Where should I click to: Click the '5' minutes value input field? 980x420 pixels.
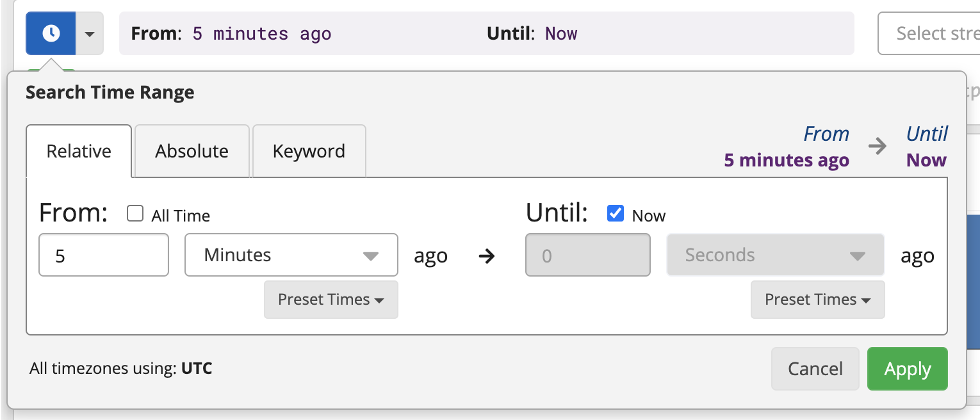click(103, 255)
